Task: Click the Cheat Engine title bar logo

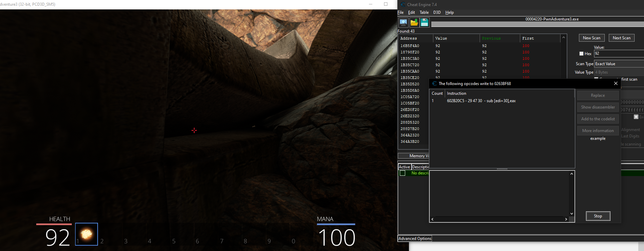Action: pyautogui.click(x=403, y=4)
